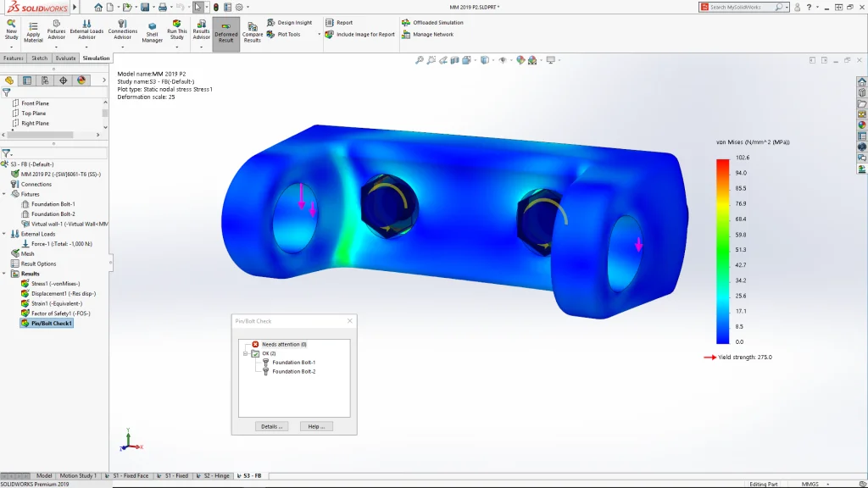This screenshot has height=488, width=868.
Task: Collapse the External Loads folder
Action: 4,234
